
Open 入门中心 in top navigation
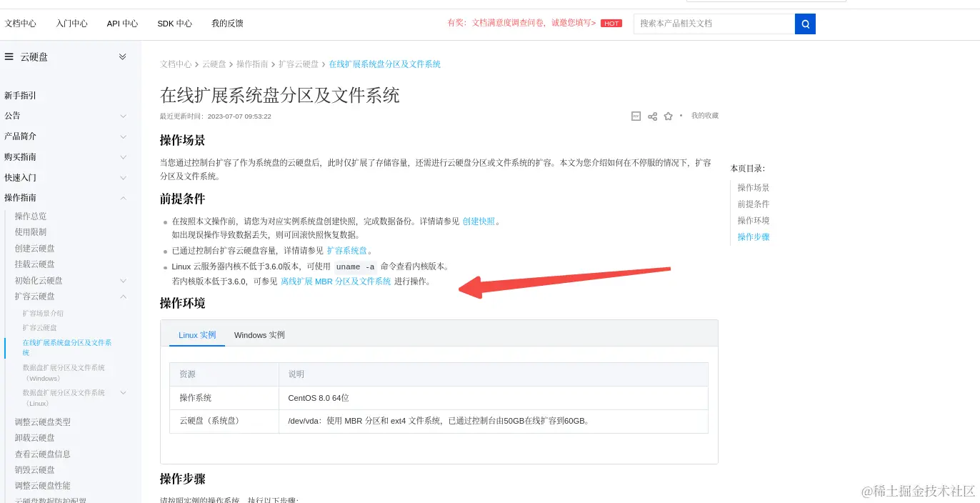tap(72, 24)
